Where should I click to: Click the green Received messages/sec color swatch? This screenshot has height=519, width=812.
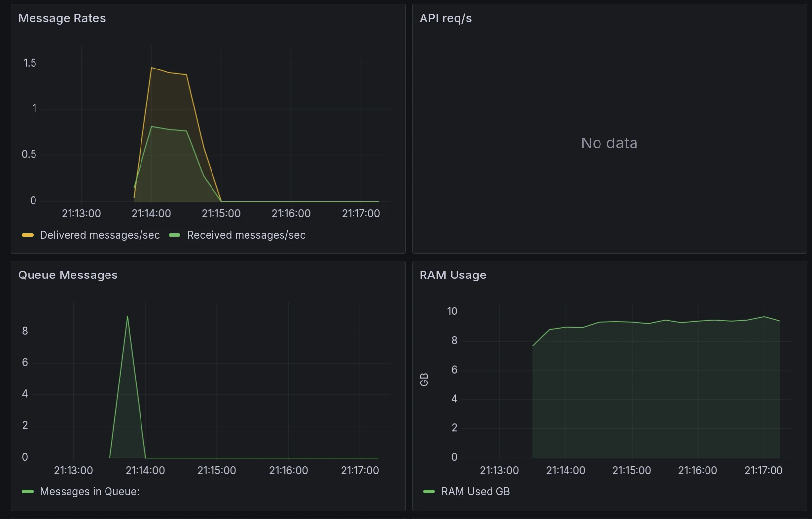coord(175,235)
